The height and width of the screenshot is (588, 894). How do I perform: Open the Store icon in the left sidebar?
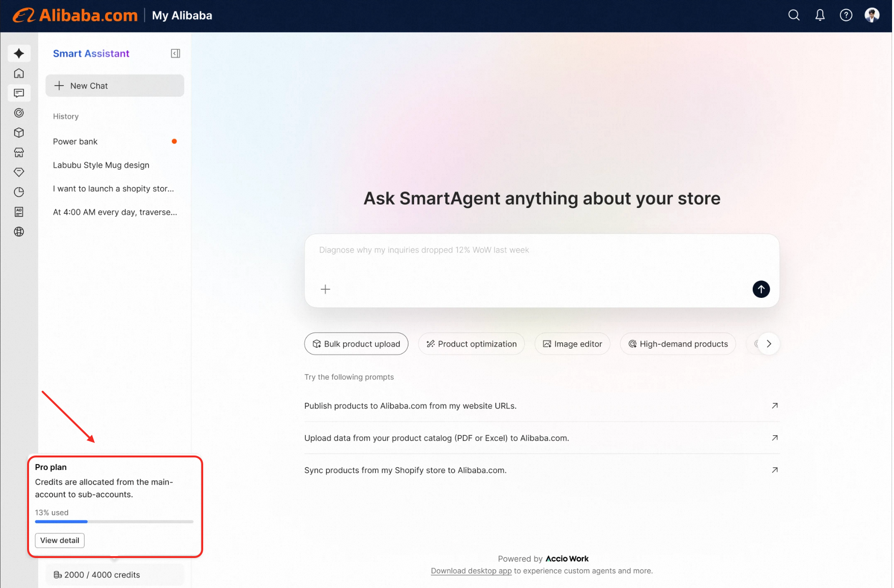(x=19, y=152)
